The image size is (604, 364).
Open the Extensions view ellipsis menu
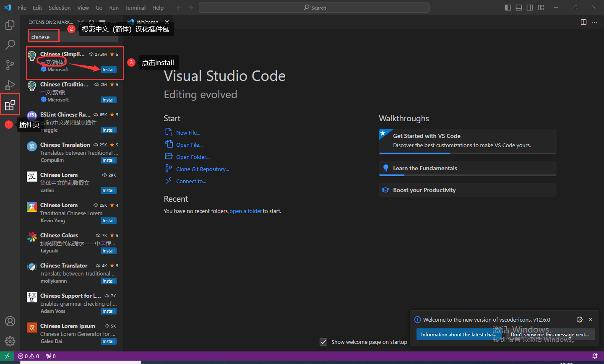click(113, 22)
